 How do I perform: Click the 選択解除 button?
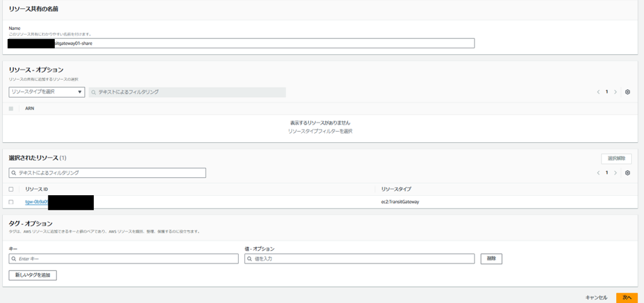[616, 158]
